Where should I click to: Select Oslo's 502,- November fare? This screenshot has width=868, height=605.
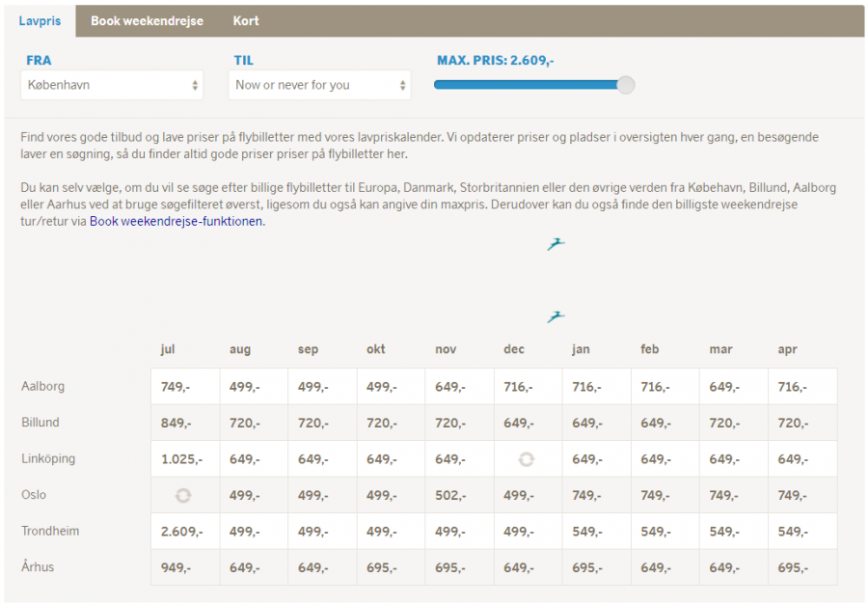pyautogui.click(x=450, y=495)
